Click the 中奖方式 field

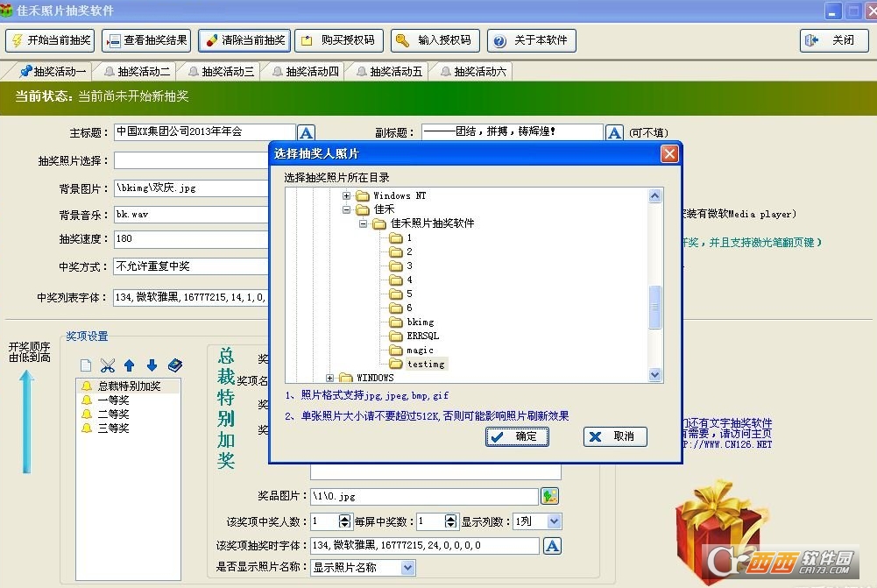[191, 266]
